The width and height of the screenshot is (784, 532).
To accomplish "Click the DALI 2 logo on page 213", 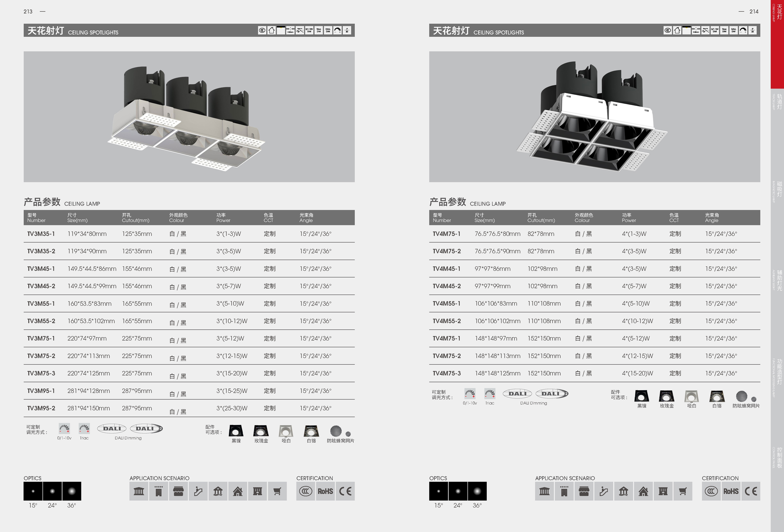I will 146,429.
